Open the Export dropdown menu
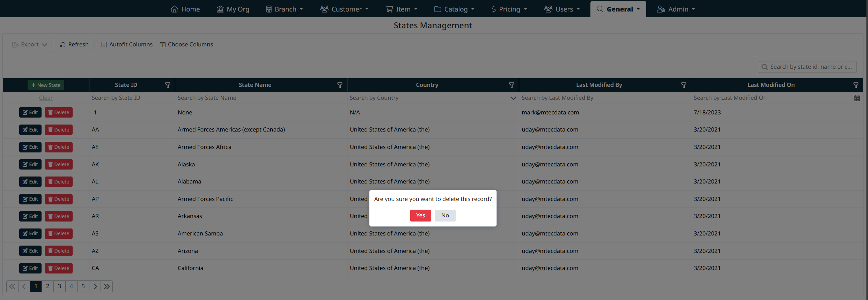The image size is (868, 300). (30, 45)
